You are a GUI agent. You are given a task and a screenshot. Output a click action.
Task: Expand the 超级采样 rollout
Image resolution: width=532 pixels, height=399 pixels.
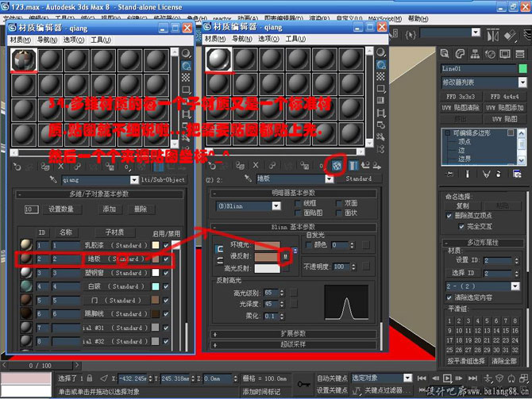click(294, 345)
